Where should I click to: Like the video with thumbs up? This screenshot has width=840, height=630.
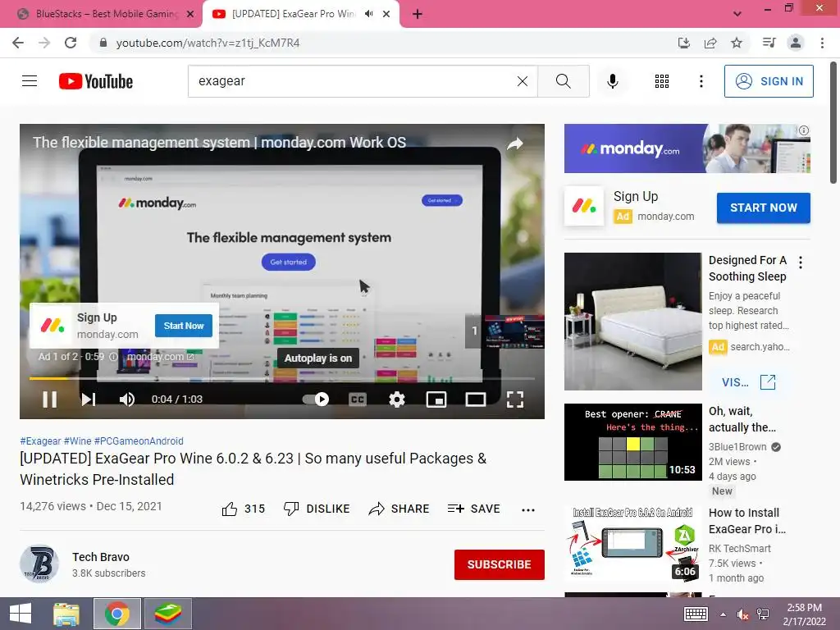point(243,509)
